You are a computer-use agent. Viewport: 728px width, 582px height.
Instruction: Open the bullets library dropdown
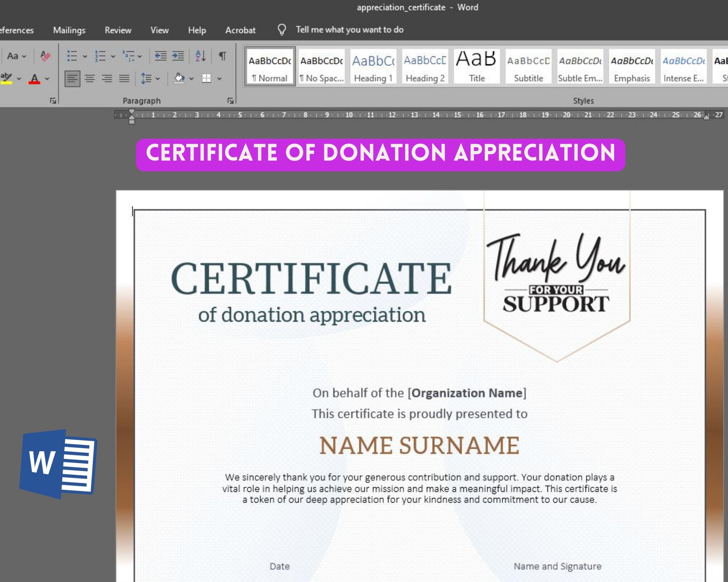(85, 56)
